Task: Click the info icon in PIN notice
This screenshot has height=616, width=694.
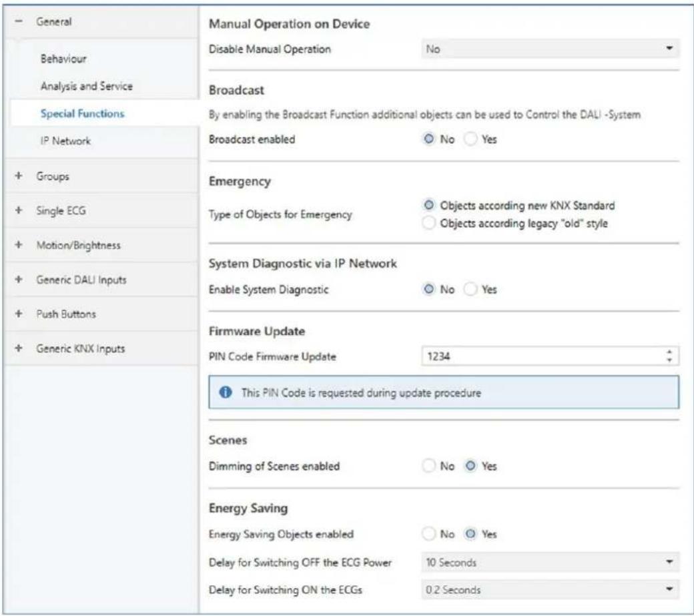Action: [226, 392]
